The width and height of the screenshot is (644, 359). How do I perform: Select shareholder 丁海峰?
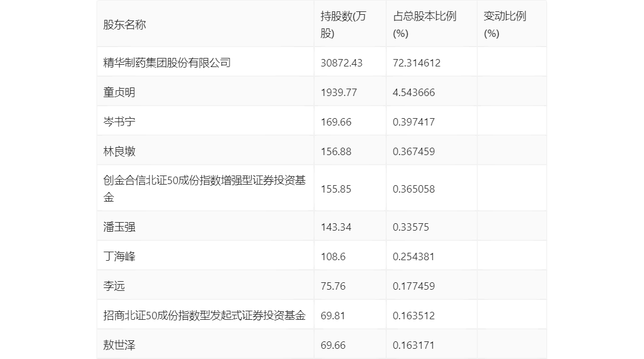coord(119,257)
